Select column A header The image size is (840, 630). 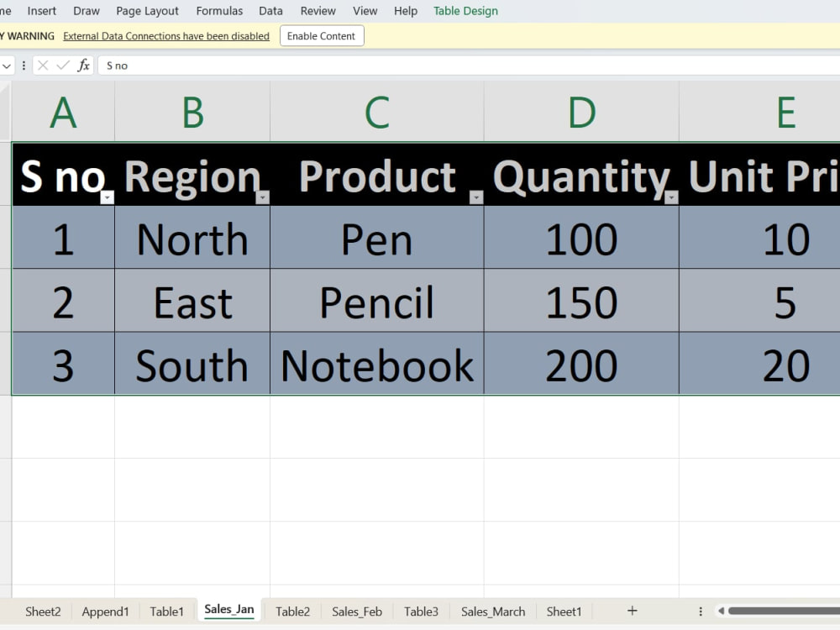coord(63,112)
